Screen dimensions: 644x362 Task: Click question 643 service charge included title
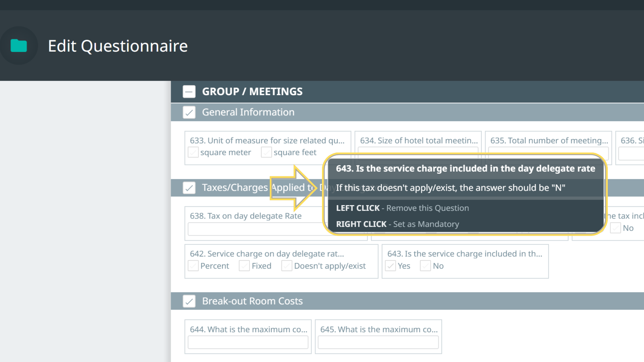tap(465, 254)
